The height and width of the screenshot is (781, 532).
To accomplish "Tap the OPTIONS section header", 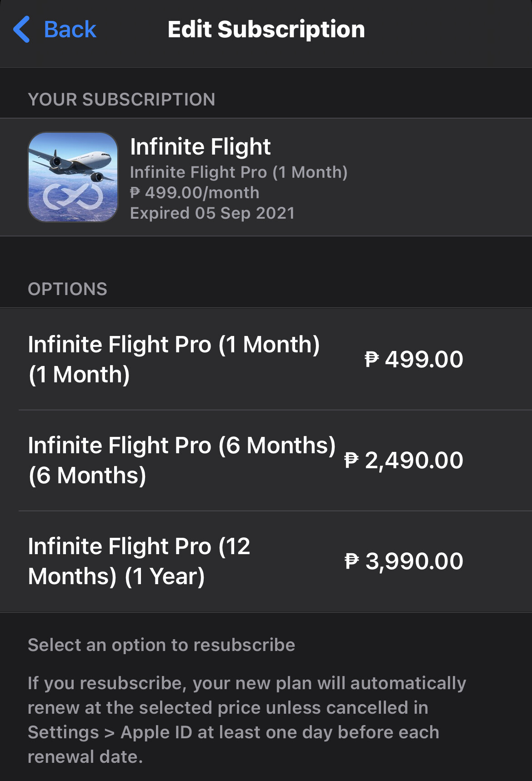I will [67, 289].
